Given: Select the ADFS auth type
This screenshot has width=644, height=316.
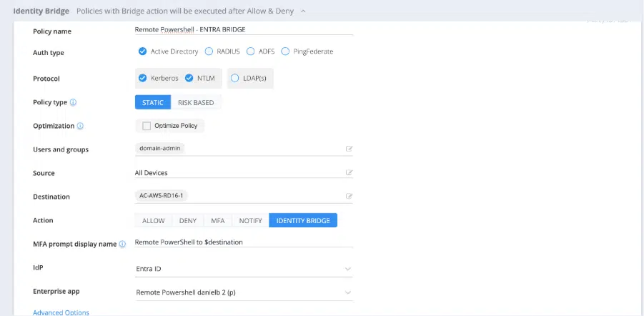Looking at the screenshot, I should coord(251,51).
